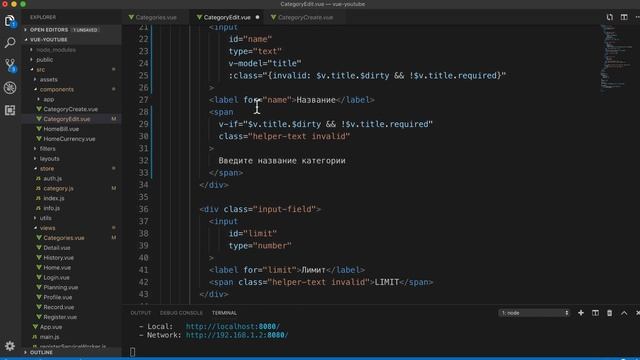The width and height of the screenshot is (640, 360).
Task: Switch to the Categories.vue tab
Action: point(156,18)
